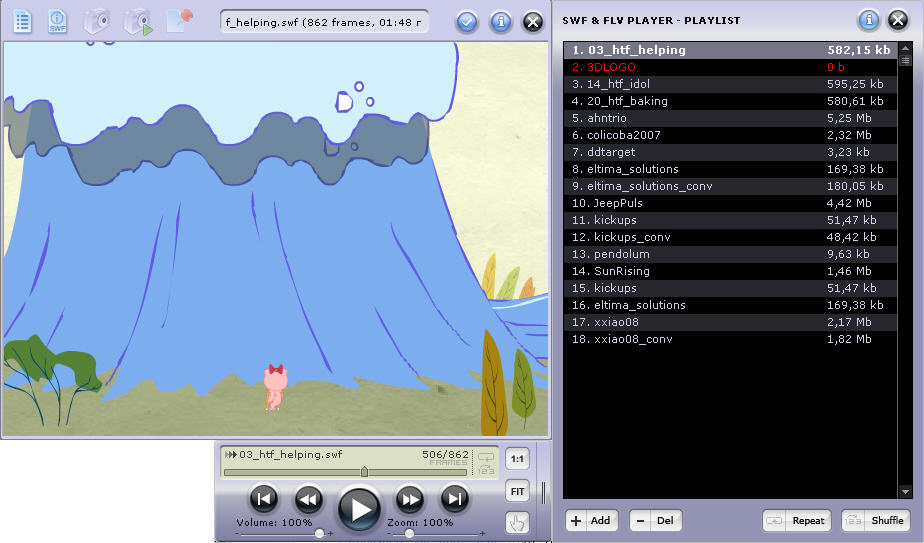Viewport: 924px width, 543px height.
Task: Remove item with the Del button
Action: click(655, 521)
